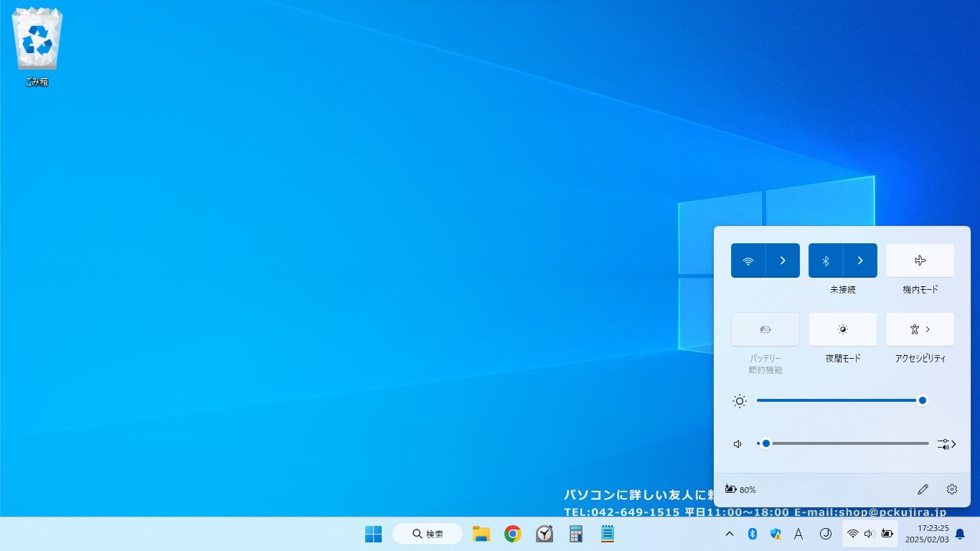Screen dimensions: 980x551
Task: Turn on night light (夜間モード)
Action: (843, 329)
